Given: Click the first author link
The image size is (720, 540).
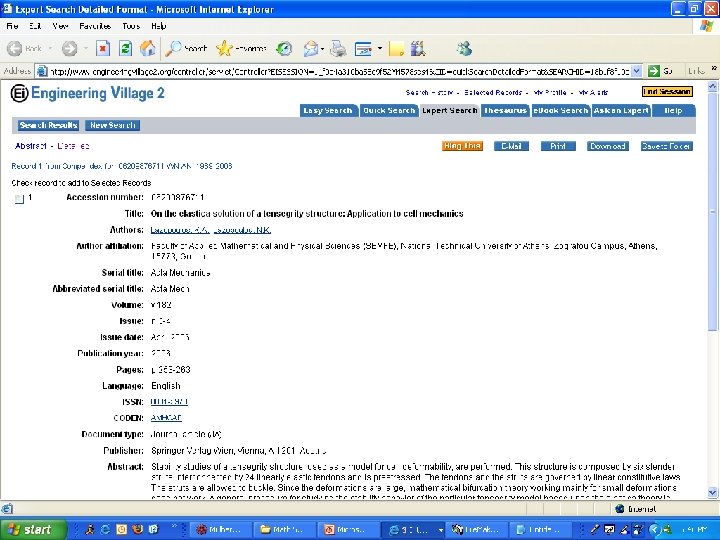Looking at the screenshot, I should pyautogui.click(x=180, y=230).
